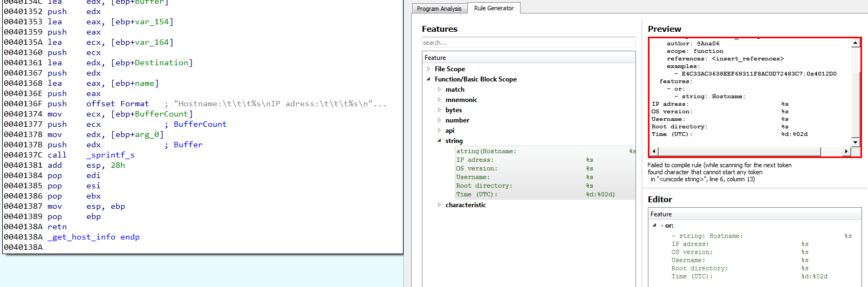Image resolution: width=868 pixels, height=287 pixels.
Task: Expand the api feature group
Action: point(439,131)
